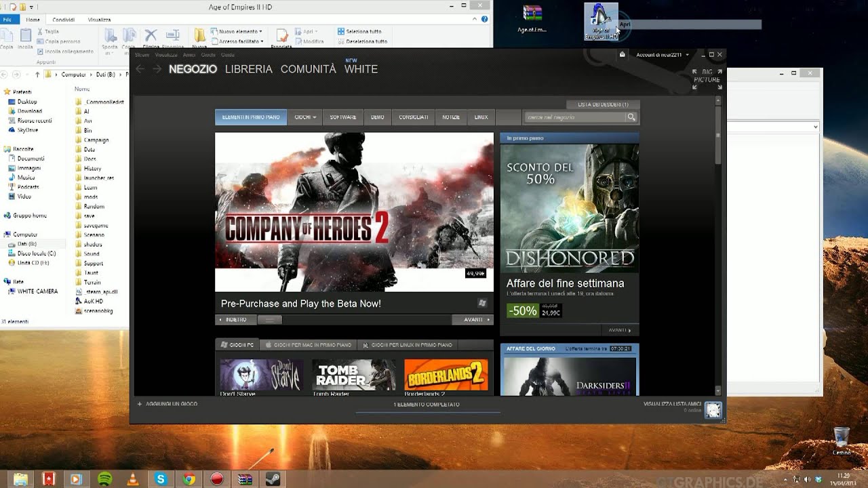Viewport: 868px width, 488px height.
Task: Open the Dishonored weekend deal image
Action: [570, 208]
